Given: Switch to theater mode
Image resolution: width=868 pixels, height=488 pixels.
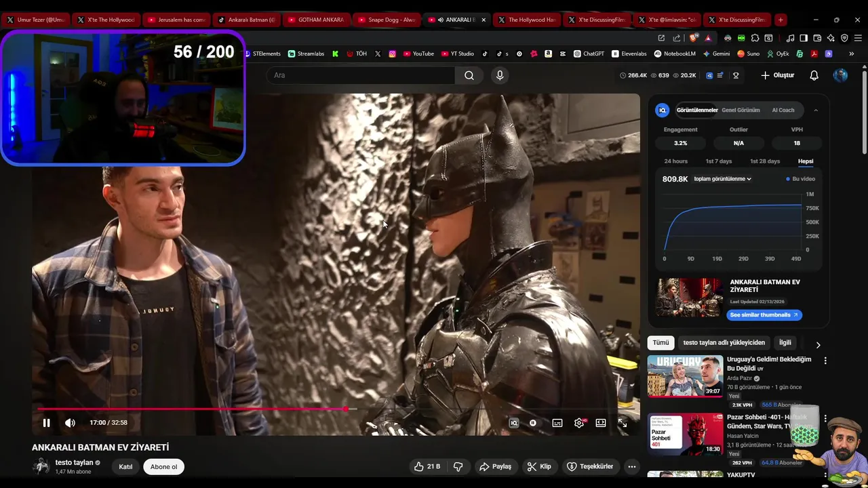Looking at the screenshot, I should [x=601, y=423].
